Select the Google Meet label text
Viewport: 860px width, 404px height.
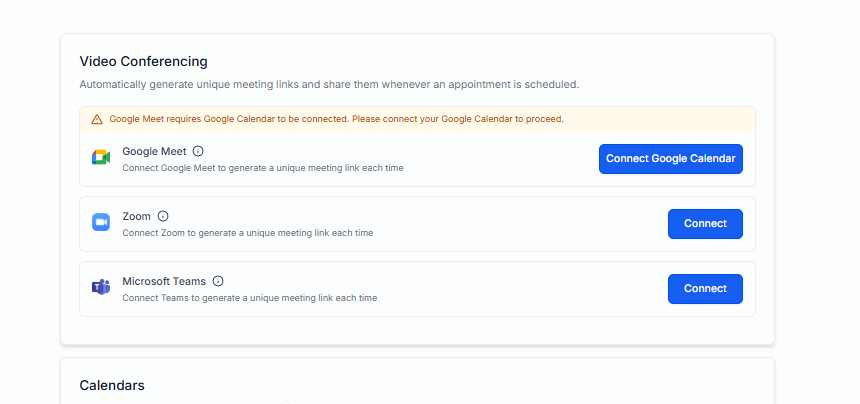pyautogui.click(x=154, y=151)
